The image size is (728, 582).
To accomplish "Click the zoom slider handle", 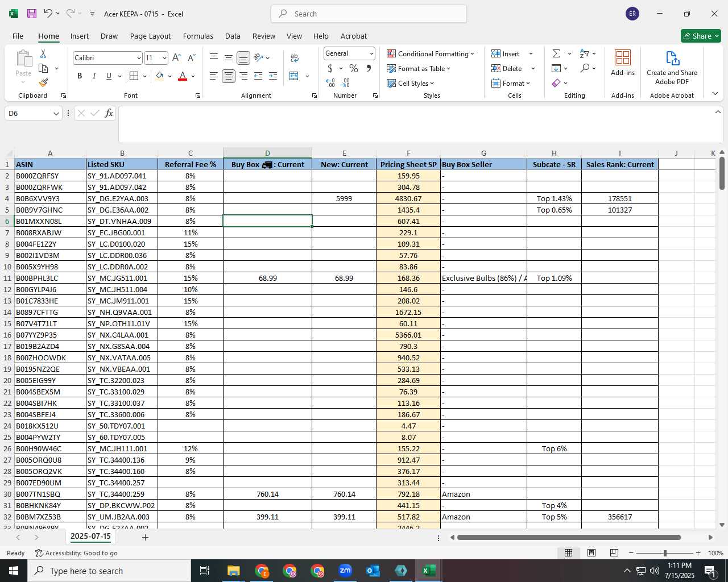I will 665,553.
